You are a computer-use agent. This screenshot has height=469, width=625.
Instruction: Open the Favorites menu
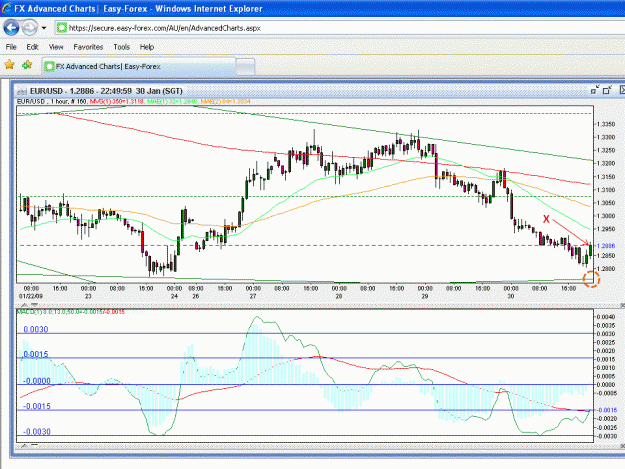(x=88, y=47)
